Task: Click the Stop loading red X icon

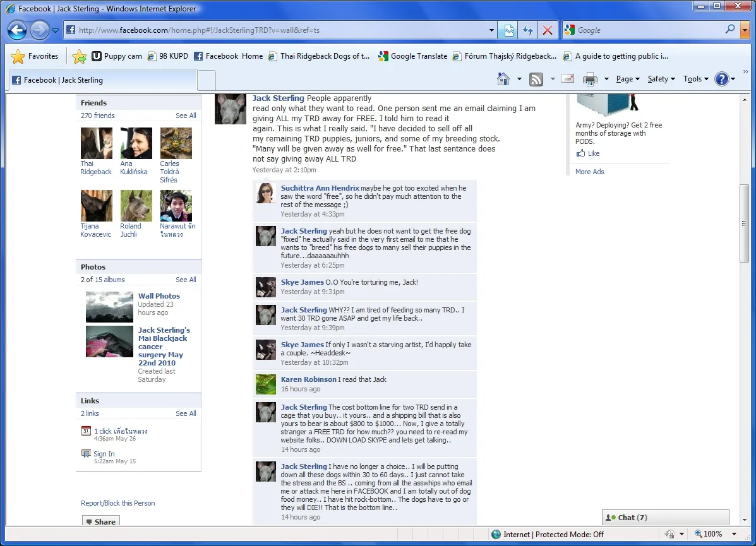Action: [547, 30]
